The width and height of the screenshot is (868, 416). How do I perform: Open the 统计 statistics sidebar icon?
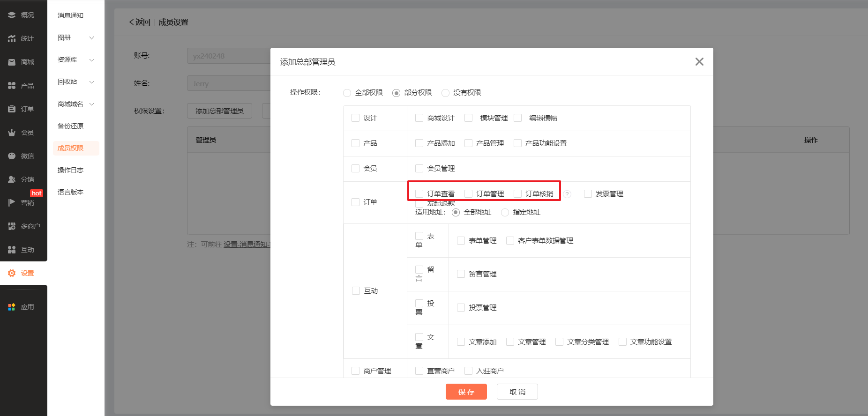[12, 38]
